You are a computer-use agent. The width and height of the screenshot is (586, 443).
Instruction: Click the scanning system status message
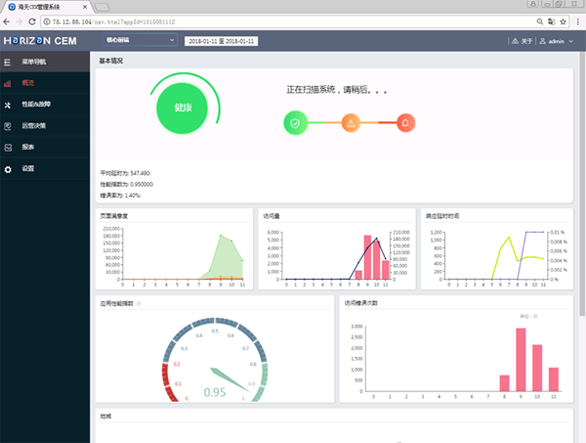point(336,90)
